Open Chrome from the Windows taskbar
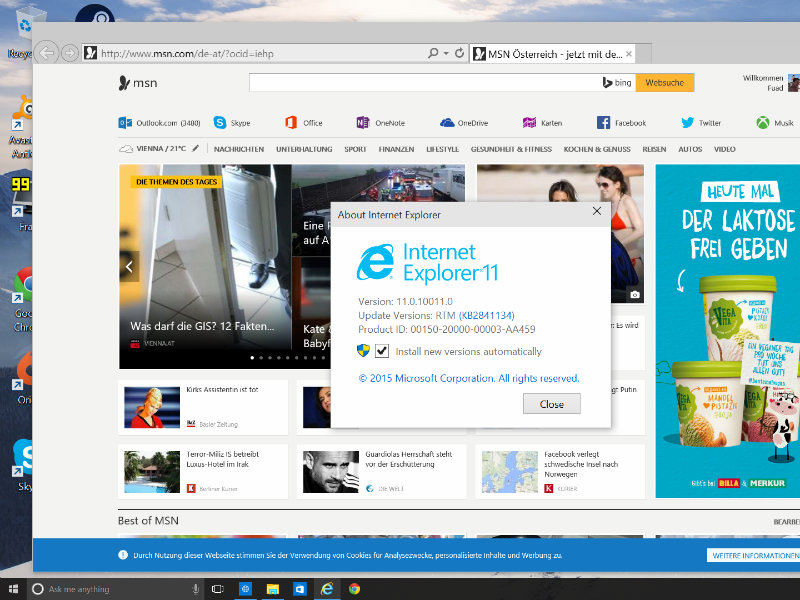The image size is (800, 600). pyautogui.click(x=354, y=590)
